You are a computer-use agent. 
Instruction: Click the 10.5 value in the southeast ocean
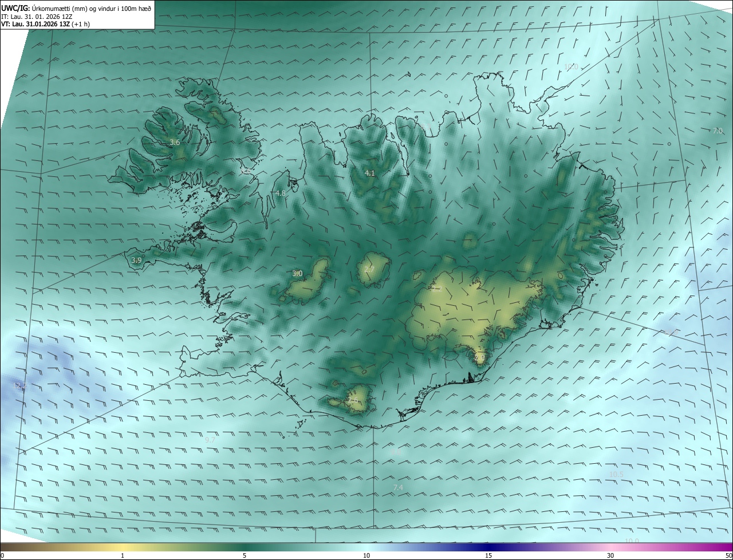click(x=617, y=474)
